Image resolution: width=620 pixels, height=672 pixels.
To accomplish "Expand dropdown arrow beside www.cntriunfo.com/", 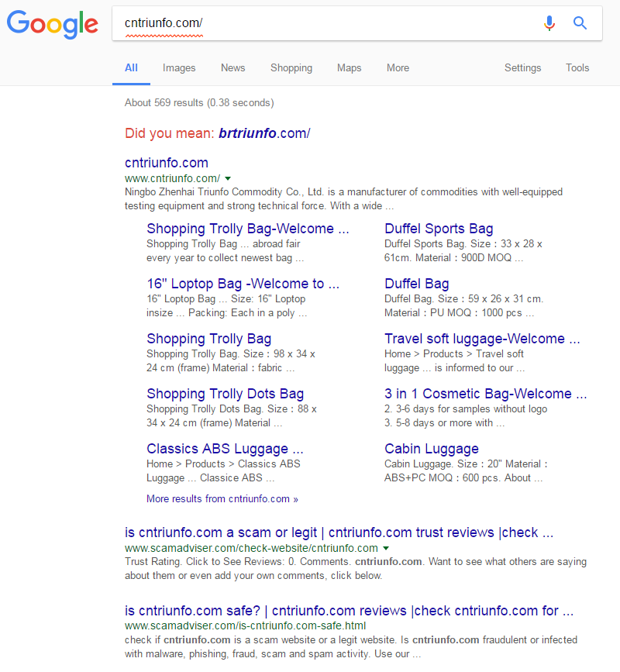I will tap(228, 178).
